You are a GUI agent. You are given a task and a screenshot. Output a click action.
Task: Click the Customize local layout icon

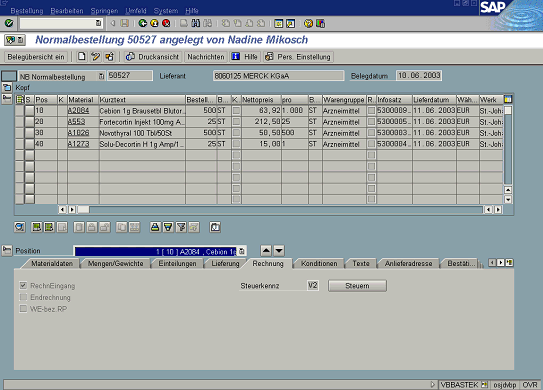point(320,23)
